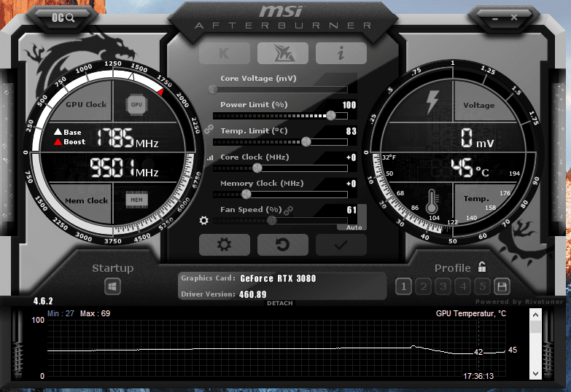Click the GPU chip icon in gauge
This screenshot has width=571, height=392.
pos(136,105)
